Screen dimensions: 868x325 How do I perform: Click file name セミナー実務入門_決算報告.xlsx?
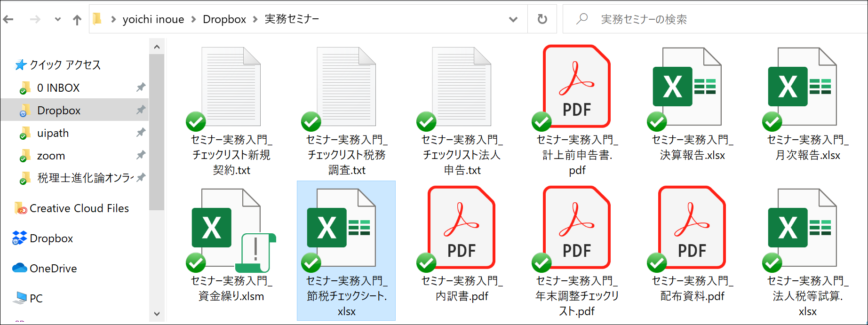click(x=693, y=148)
